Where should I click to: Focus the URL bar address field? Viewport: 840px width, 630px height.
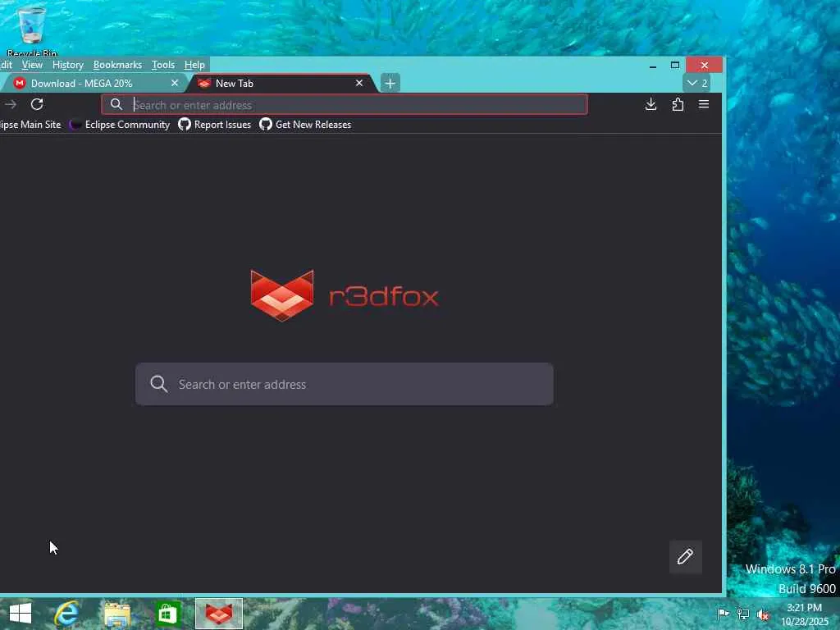[x=345, y=104]
